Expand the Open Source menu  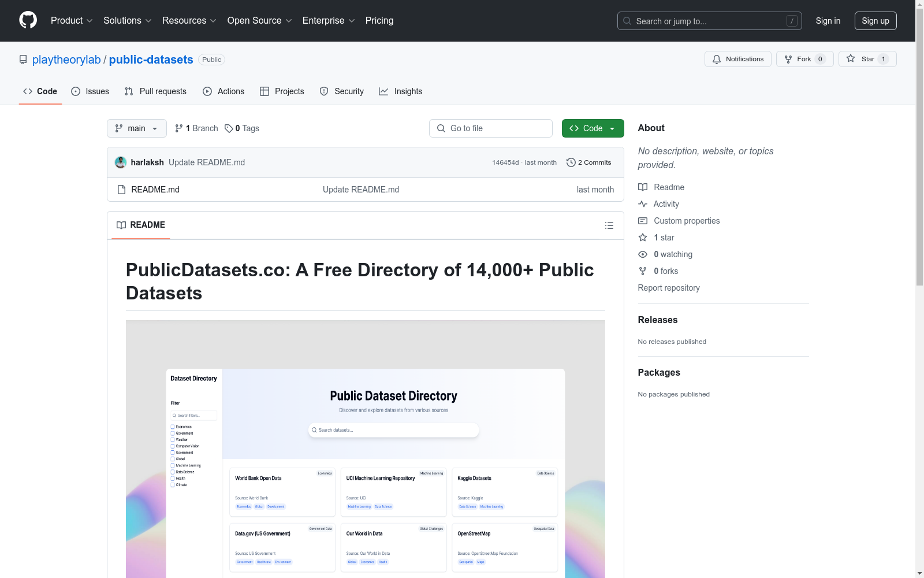pyautogui.click(x=260, y=21)
